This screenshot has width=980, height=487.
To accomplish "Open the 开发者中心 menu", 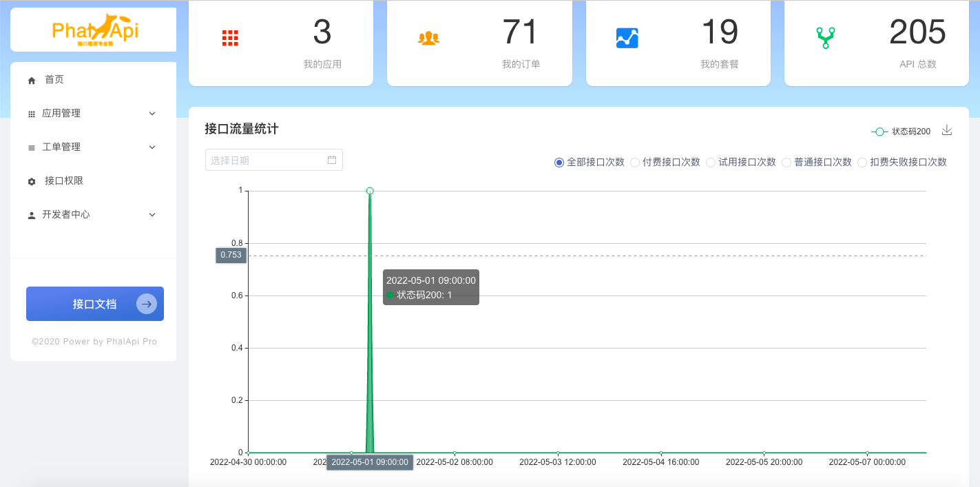I will pos(93,215).
